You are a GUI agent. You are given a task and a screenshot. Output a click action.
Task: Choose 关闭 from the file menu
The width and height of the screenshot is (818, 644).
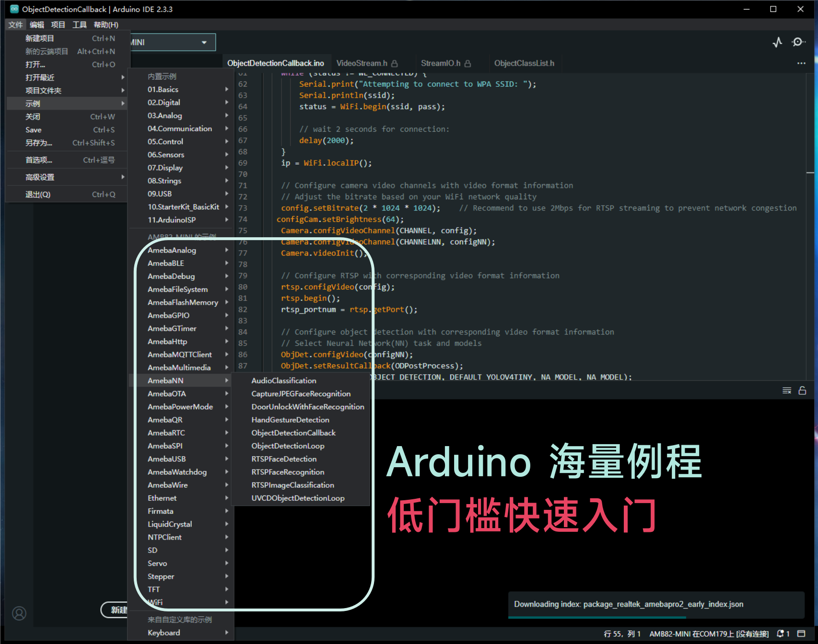[67, 116]
